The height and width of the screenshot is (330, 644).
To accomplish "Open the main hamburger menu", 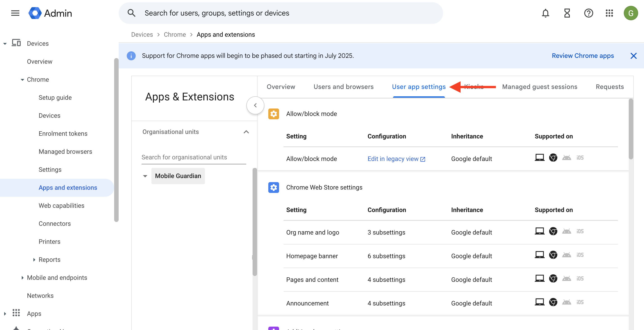I will point(15,13).
